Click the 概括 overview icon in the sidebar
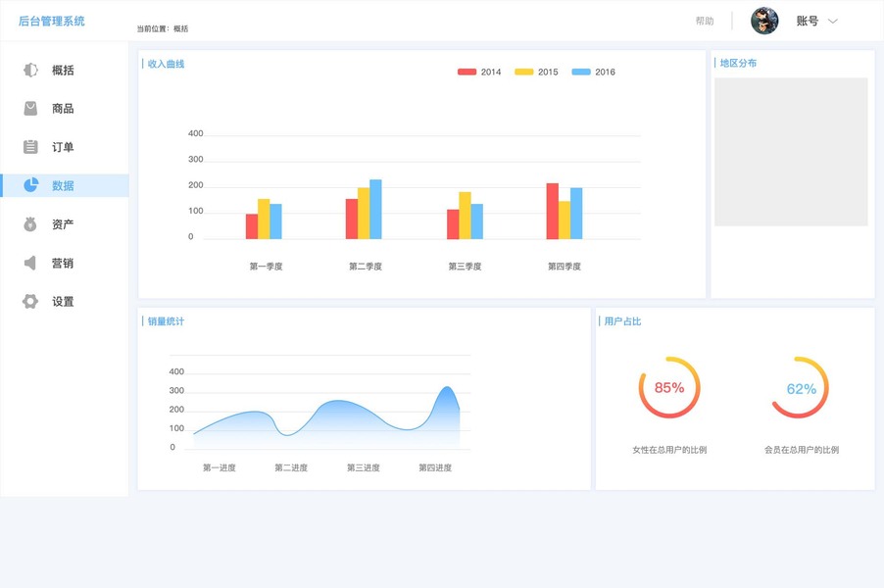This screenshot has height=588, width=884. pyautogui.click(x=30, y=70)
